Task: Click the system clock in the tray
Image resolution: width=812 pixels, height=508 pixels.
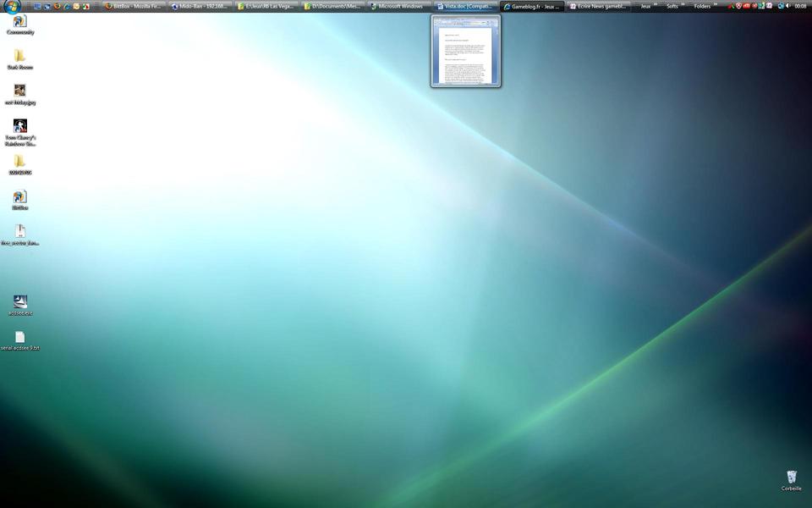Action: pos(800,6)
